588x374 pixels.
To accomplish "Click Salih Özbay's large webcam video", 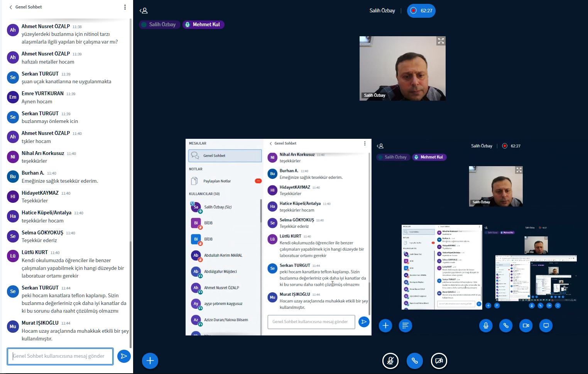I will pos(402,68).
